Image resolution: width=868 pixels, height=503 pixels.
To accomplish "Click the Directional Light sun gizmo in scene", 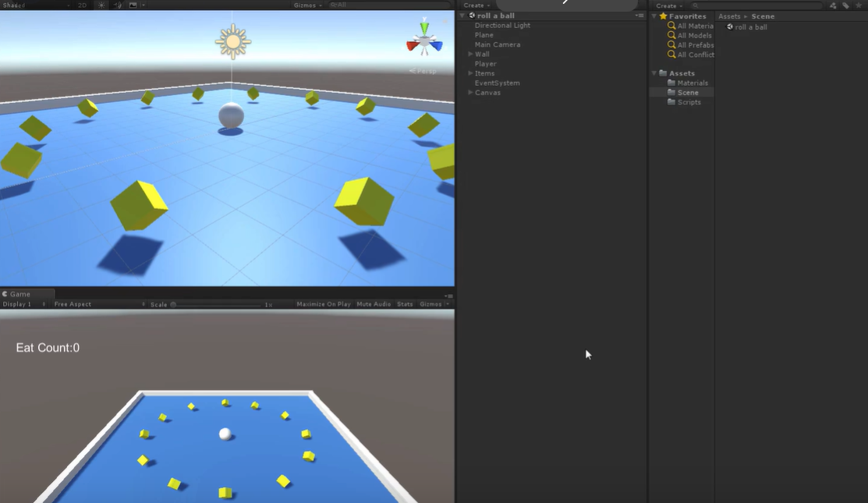I will [232, 41].
